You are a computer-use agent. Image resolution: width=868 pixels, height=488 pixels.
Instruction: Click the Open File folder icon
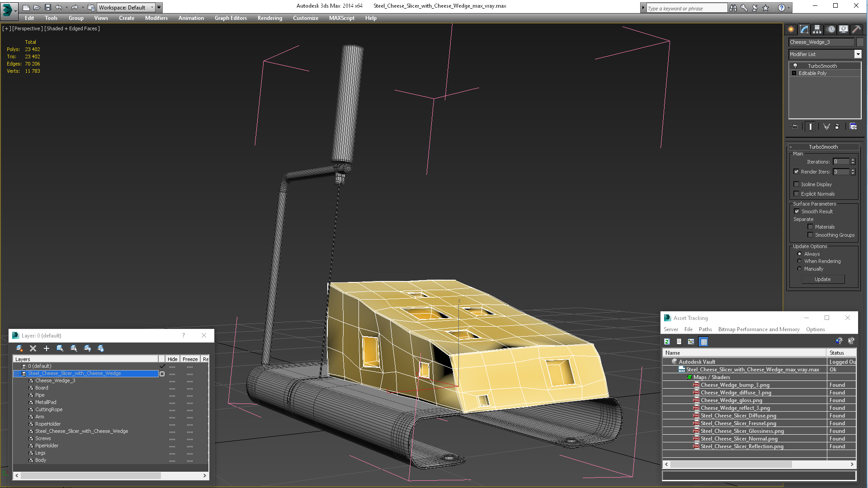pyautogui.click(x=37, y=7)
